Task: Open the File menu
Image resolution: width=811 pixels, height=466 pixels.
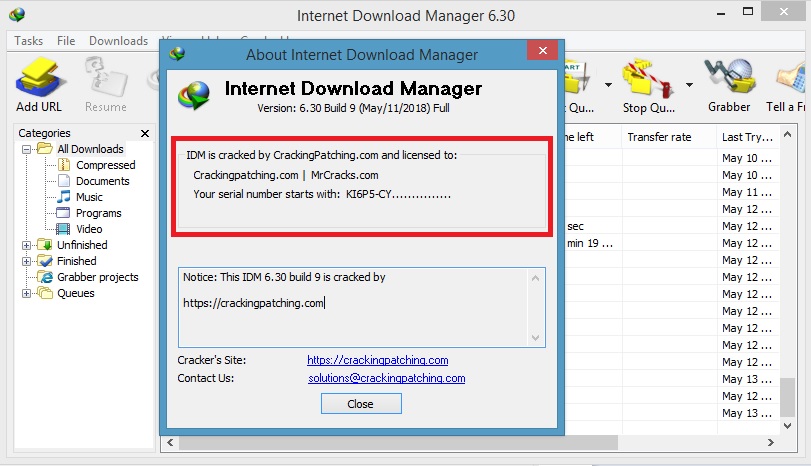Action: tap(66, 40)
